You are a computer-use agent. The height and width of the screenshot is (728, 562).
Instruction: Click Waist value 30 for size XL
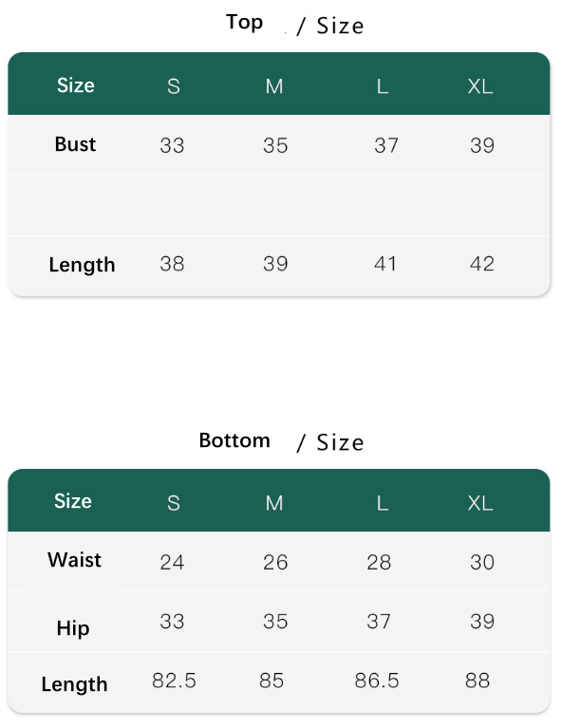[482, 562]
